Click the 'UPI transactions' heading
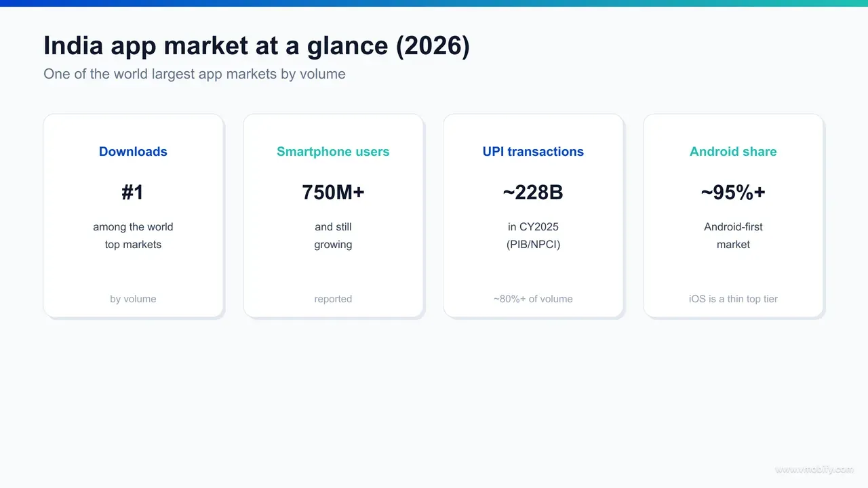The image size is (868, 488). click(533, 152)
